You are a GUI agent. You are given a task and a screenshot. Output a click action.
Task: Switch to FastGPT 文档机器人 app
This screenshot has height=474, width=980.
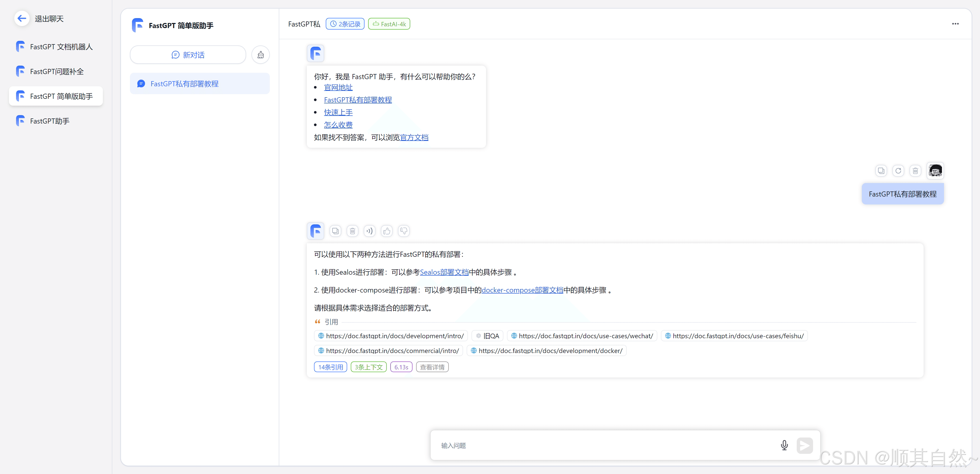(x=61, y=47)
